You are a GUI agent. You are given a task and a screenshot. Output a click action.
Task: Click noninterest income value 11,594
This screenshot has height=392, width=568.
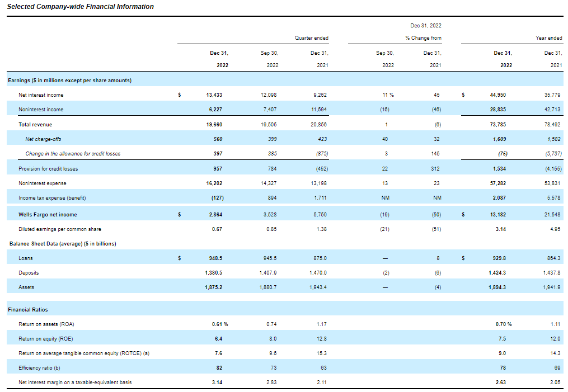pos(319,109)
